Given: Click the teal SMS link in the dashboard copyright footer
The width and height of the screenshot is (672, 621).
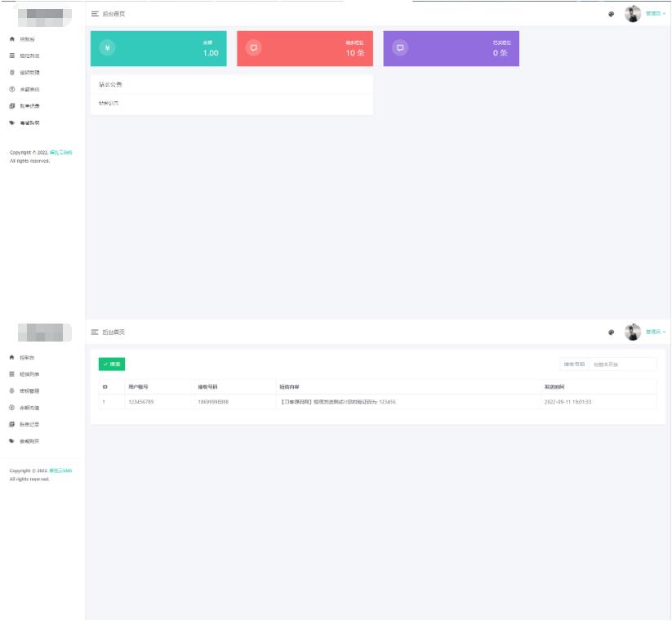Looking at the screenshot, I should (60, 153).
